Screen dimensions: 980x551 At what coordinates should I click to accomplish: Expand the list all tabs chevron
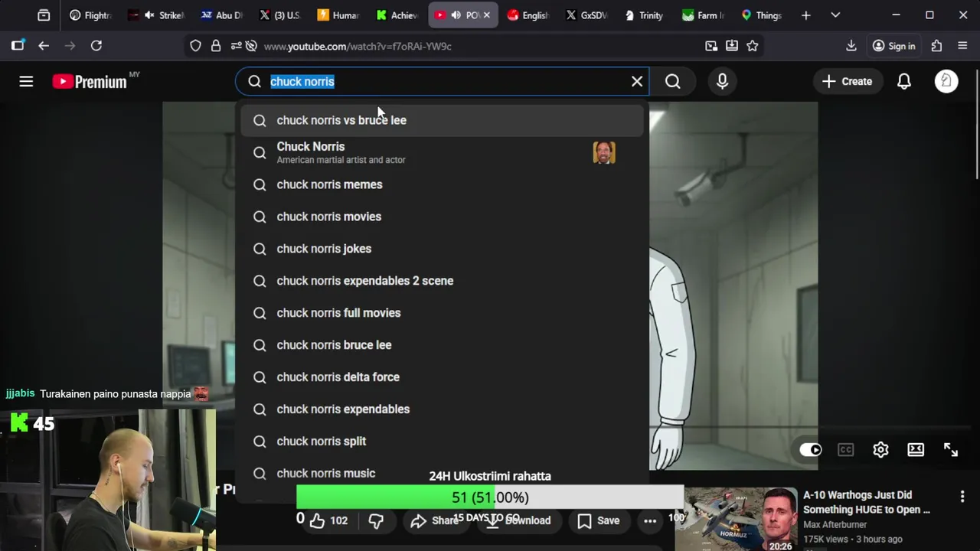(x=835, y=15)
